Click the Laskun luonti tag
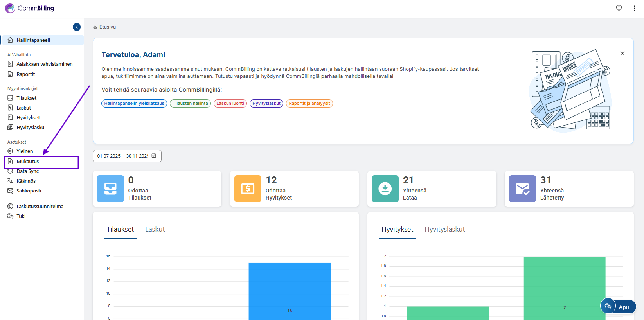 click(x=230, y=104)
